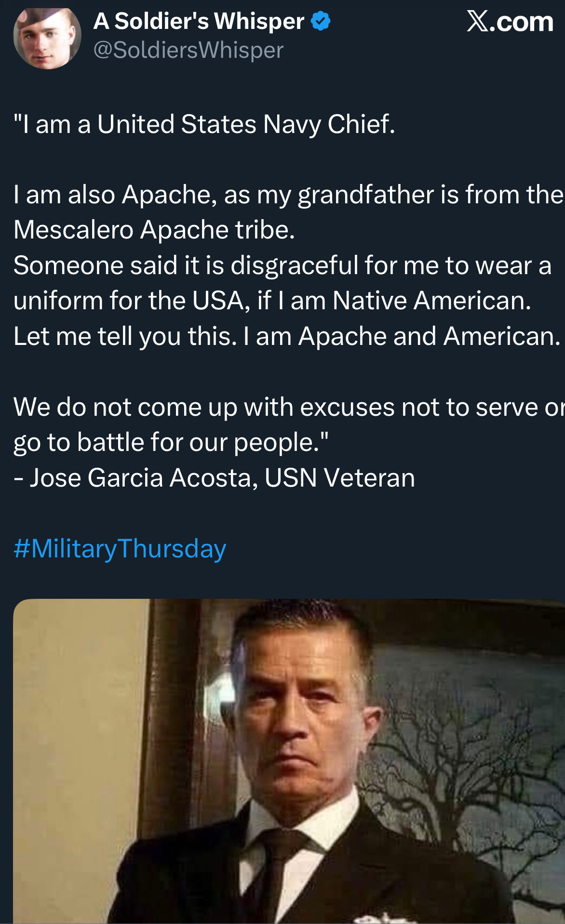Open the #MilitaryThursday hashtag

pos(120,549)
